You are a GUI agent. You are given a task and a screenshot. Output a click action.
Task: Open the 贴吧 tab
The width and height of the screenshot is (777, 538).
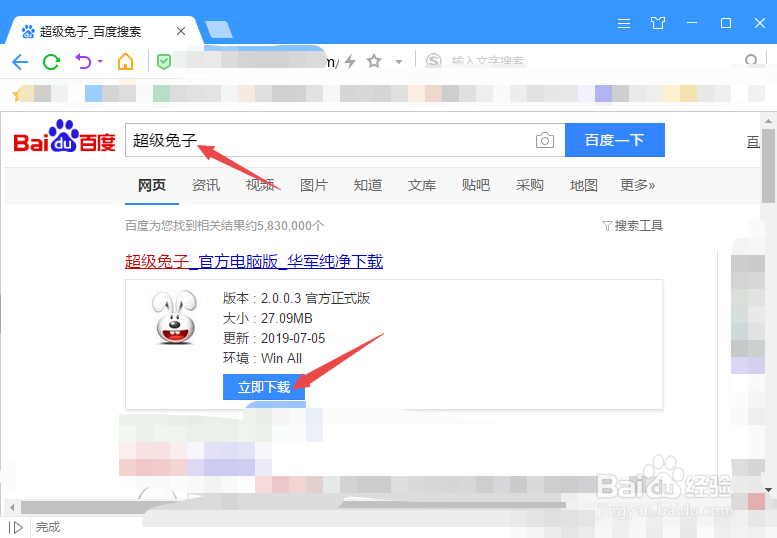pos(476,185)
